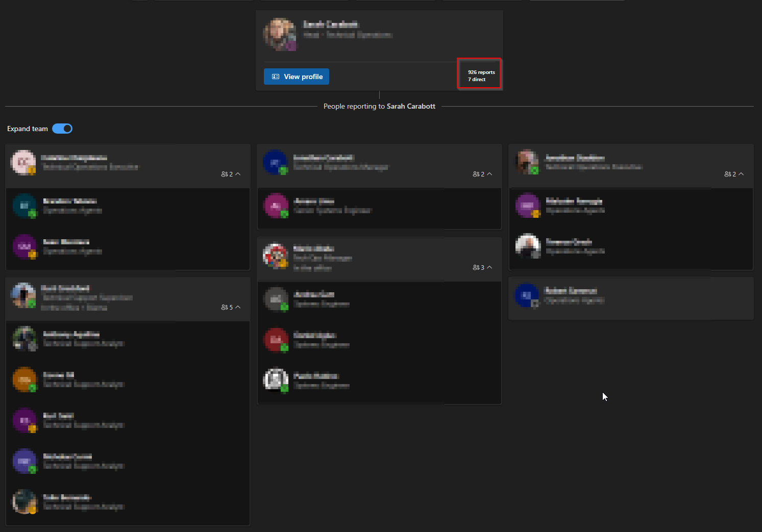Click the yellow away badge on the purple Operations Agent avatar
762x532 pixels.
pyautogui.click(x=535, y=213)
